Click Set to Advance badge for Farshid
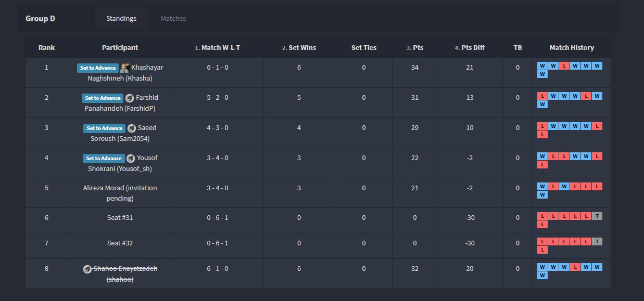 point(103,98)
